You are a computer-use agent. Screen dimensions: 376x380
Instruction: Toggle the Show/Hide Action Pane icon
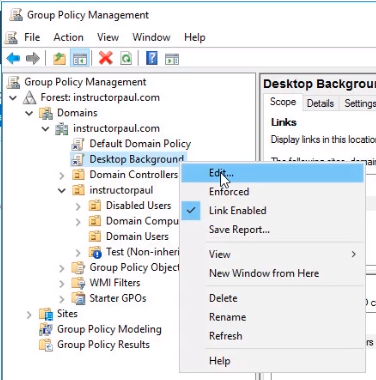pos(172,59)
